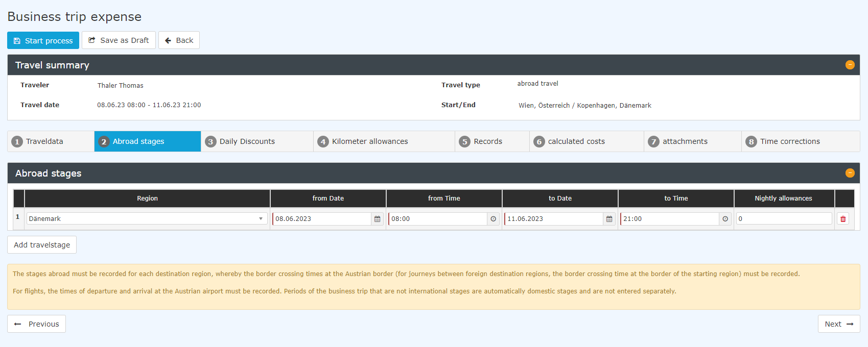
Task: Focus the Nightly allowances input
Action: pos(784,218)
